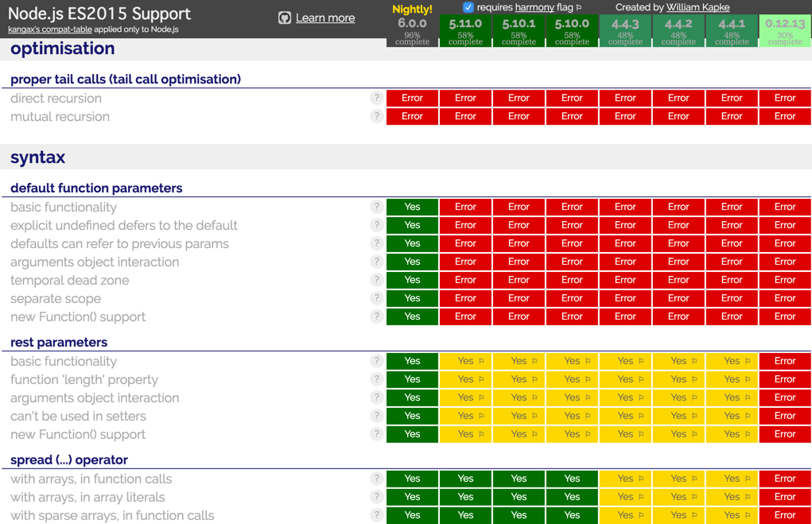This screenshot has width=812, height=524.
Task: Show help for defaults can refer to previous params
Action: click(x=377, y=243)
